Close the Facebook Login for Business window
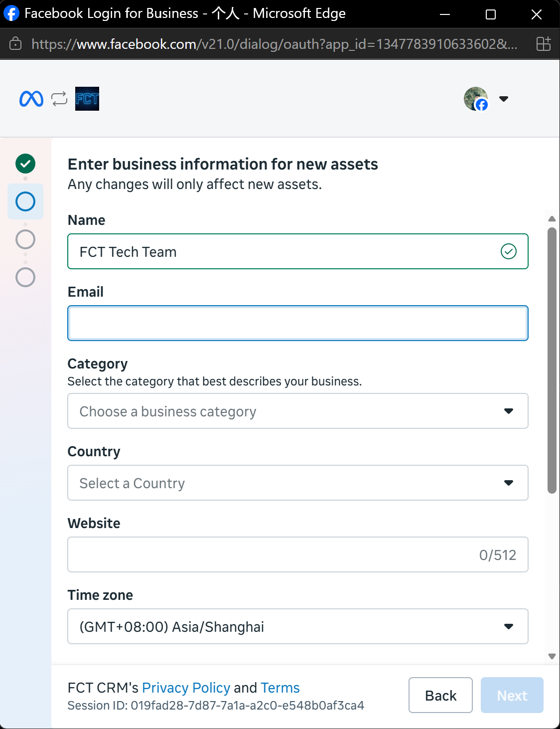This screenshot has height=729, width=560. click(537, 14)
